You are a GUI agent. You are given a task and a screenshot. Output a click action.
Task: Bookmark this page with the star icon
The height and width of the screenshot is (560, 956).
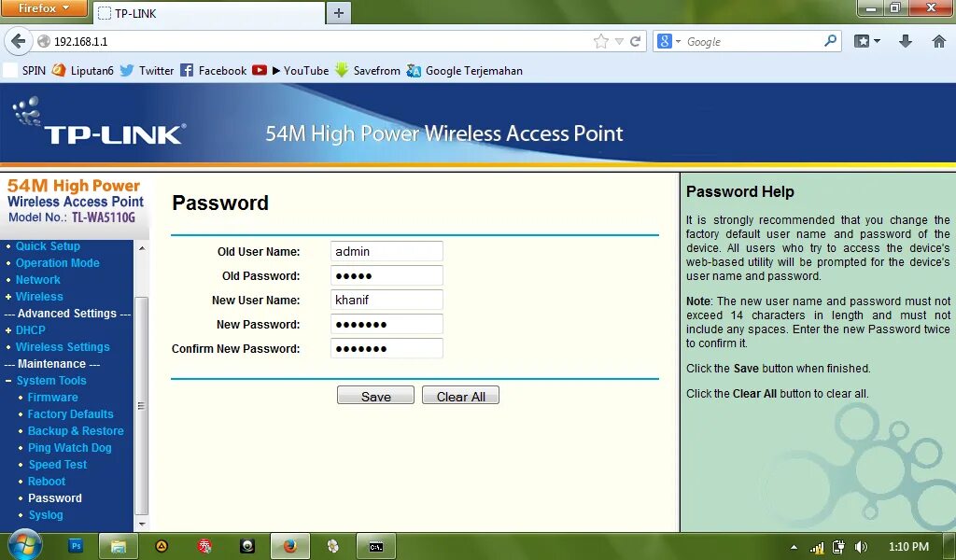(x=601, y=41)
